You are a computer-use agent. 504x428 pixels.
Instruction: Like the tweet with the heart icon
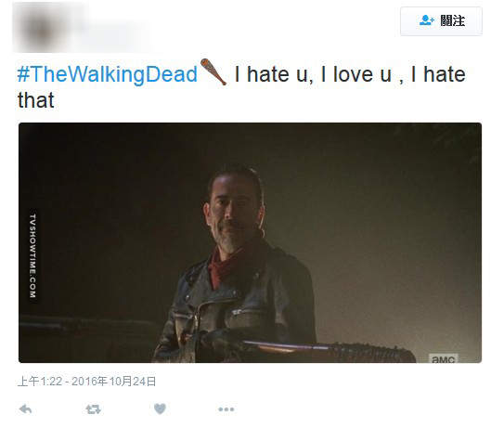tap(160, 409)
